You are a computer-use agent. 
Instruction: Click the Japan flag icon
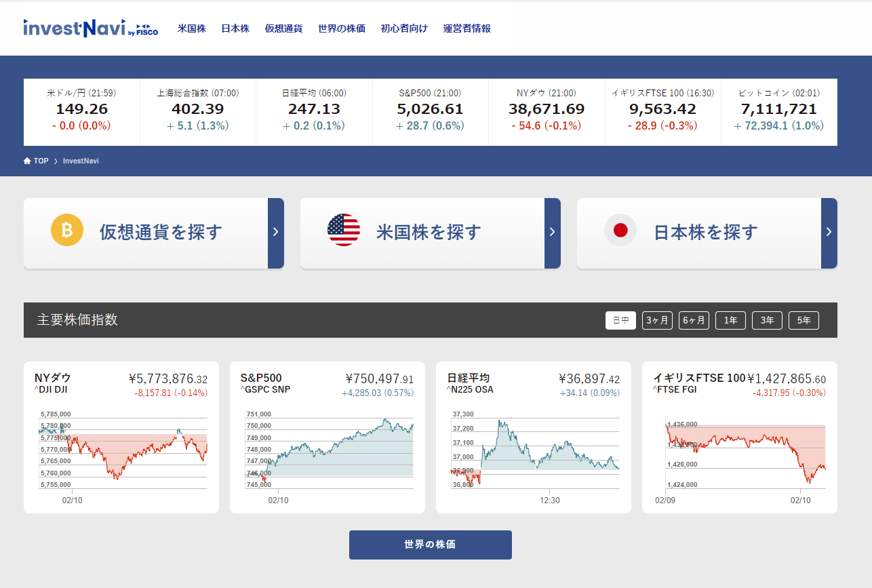pos(620,230)
